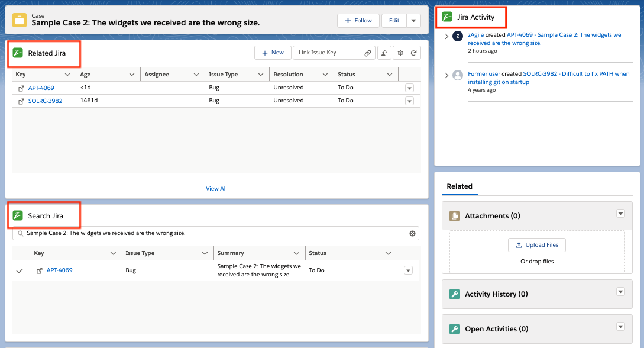Click the link chain icon beside Link Issue Key
Image resolution: width=644 pixels, height=348 pixels.
[368, 53]
